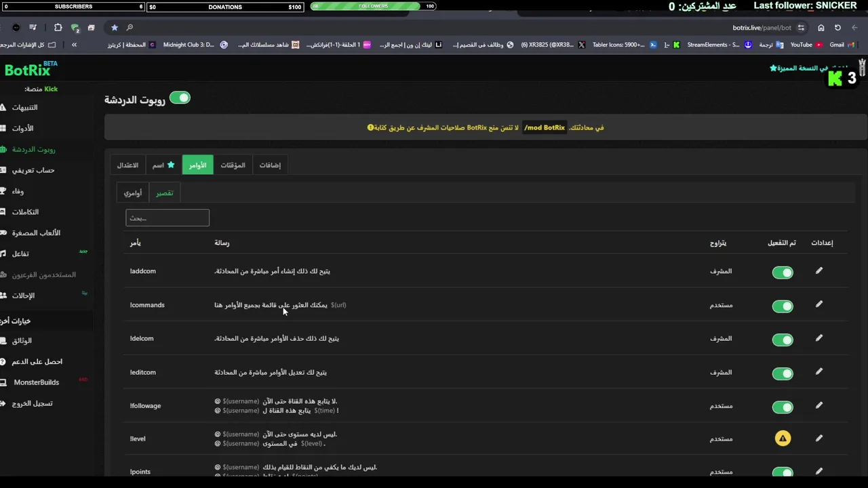Viewport: 868px width, 488px height.
Task: Switch to the الاعتدال tab
Action: 127,165
